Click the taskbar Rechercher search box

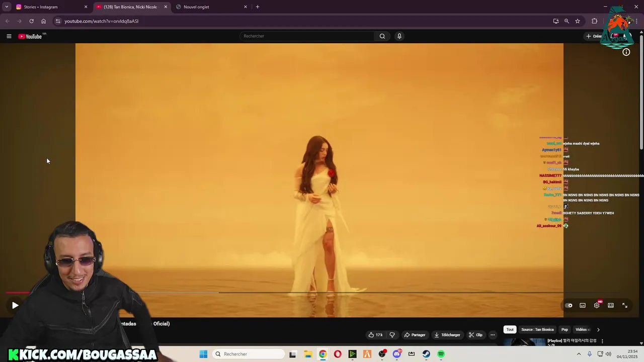[249, 354]
